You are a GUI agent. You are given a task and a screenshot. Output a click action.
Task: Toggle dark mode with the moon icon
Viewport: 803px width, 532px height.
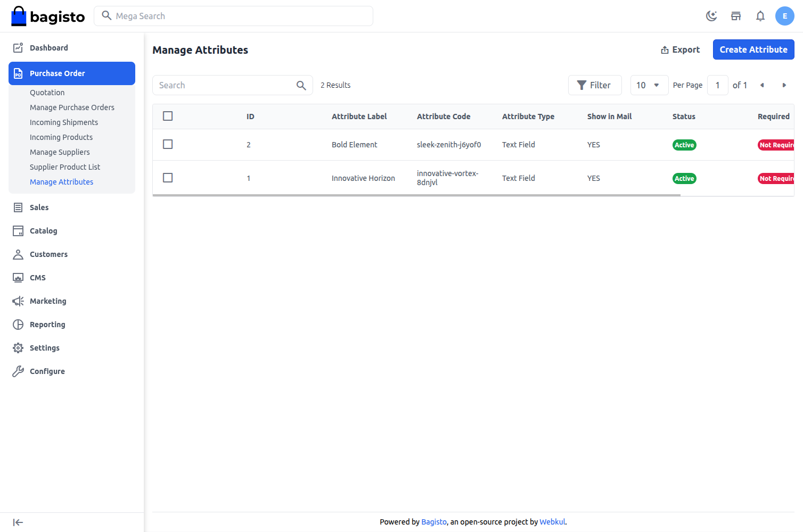coord(711,16)
